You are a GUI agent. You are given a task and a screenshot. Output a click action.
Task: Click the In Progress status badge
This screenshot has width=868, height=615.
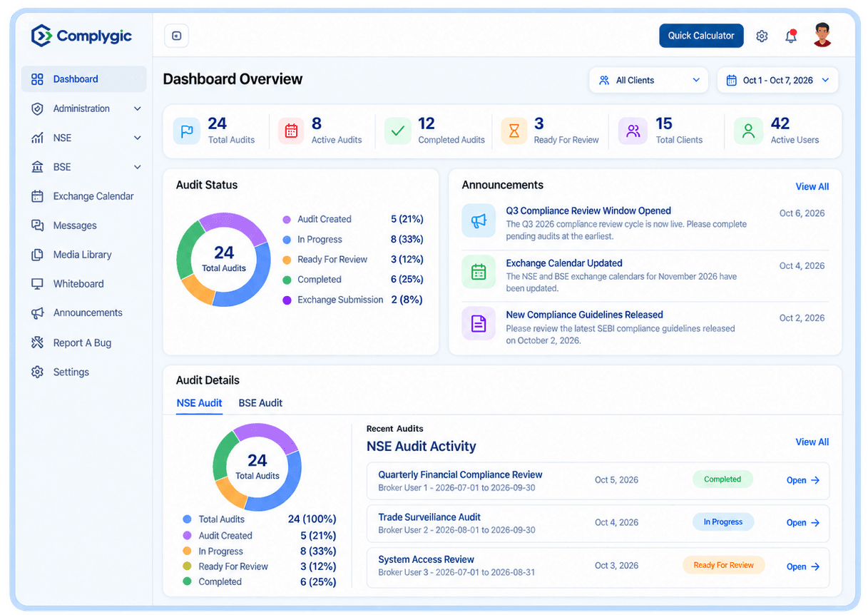click(x=723, y=522)
